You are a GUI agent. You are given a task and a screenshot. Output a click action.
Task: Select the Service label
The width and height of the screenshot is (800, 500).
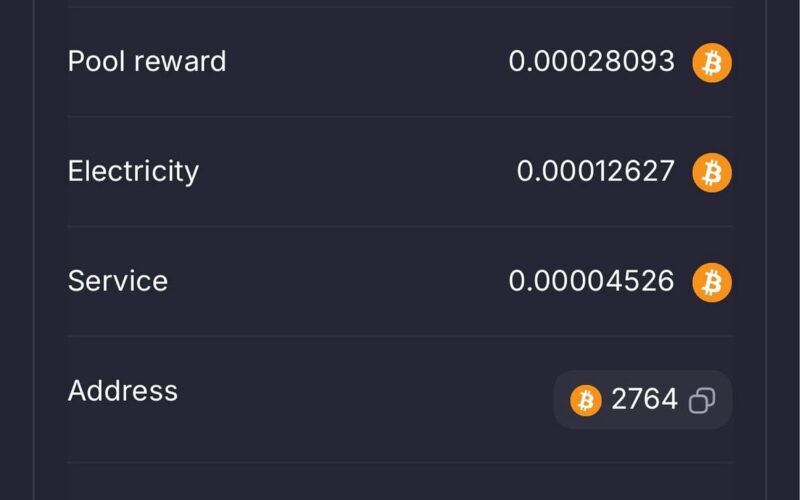(118, 281)
